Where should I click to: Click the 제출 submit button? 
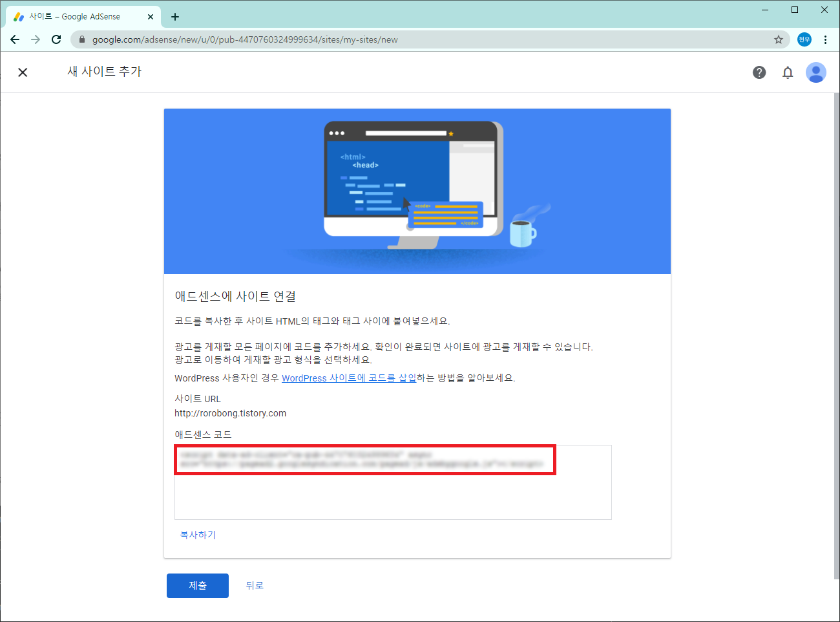coord(198,586)
